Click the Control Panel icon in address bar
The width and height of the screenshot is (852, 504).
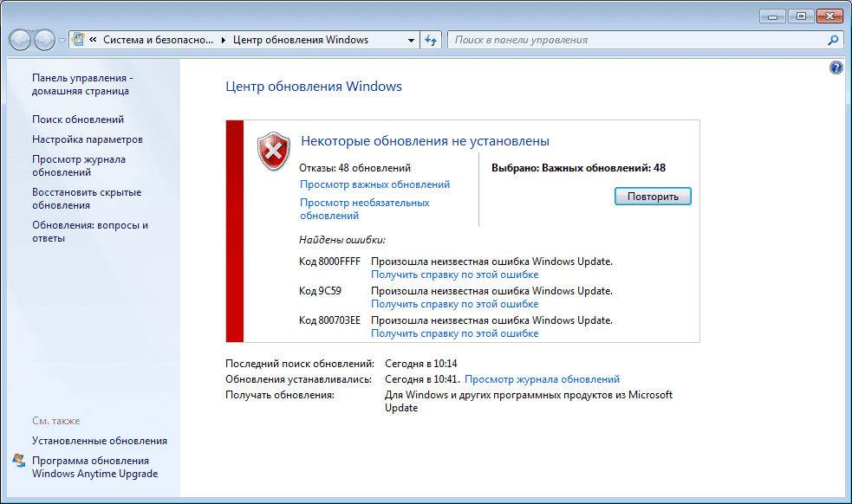click(x=78, y=40)
